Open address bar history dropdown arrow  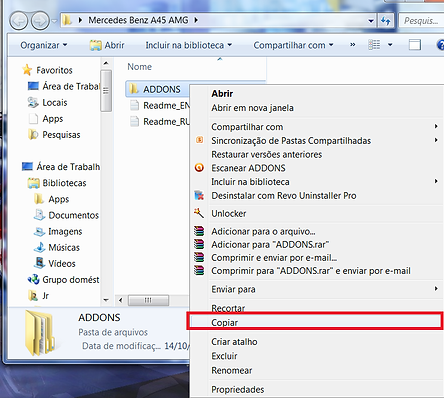click(x=371, y=21)
